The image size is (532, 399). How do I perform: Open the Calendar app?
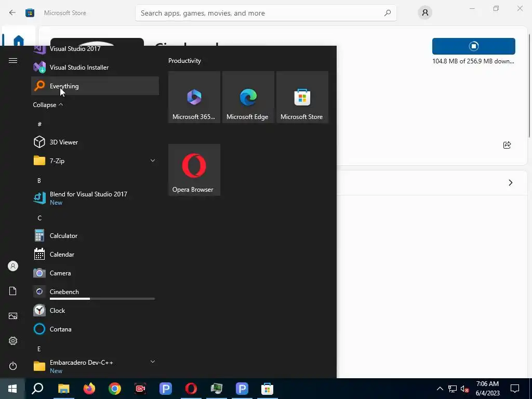[95, 254]
